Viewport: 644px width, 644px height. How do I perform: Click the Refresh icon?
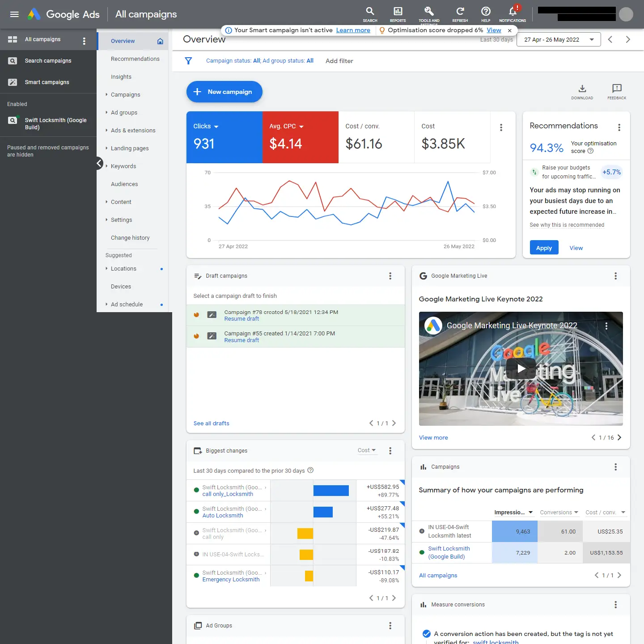[460, 14]
